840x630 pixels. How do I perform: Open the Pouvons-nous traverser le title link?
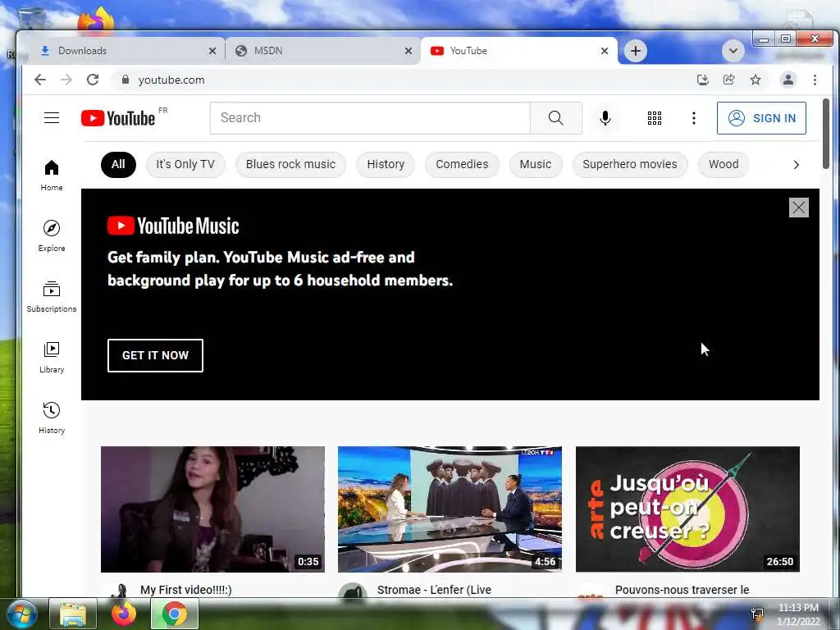coord(682,590)
